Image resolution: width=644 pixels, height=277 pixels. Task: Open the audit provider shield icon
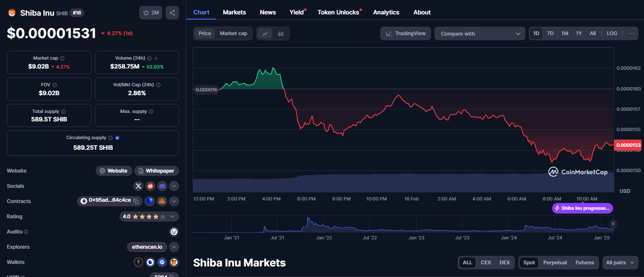pyautogui.click(x=174, y=232)
